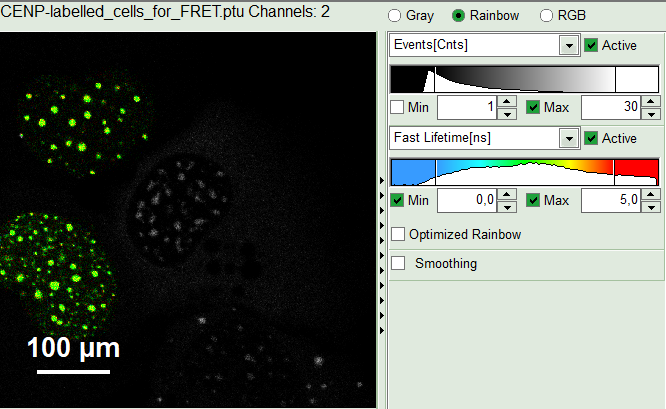Click the rainbow lifetime histogram bar
Image resolution: width=666 pixels, height=409 pixels.
click(x=524, y=171)
